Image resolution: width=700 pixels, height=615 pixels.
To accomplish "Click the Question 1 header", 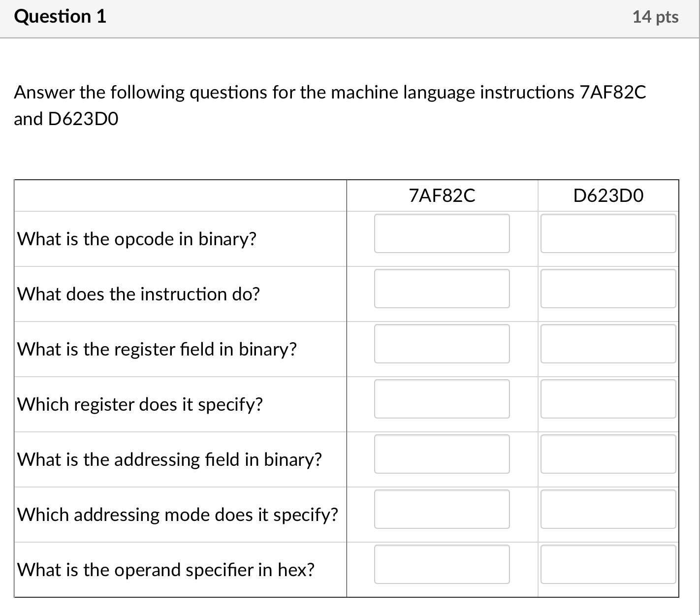I will [60, 16].
